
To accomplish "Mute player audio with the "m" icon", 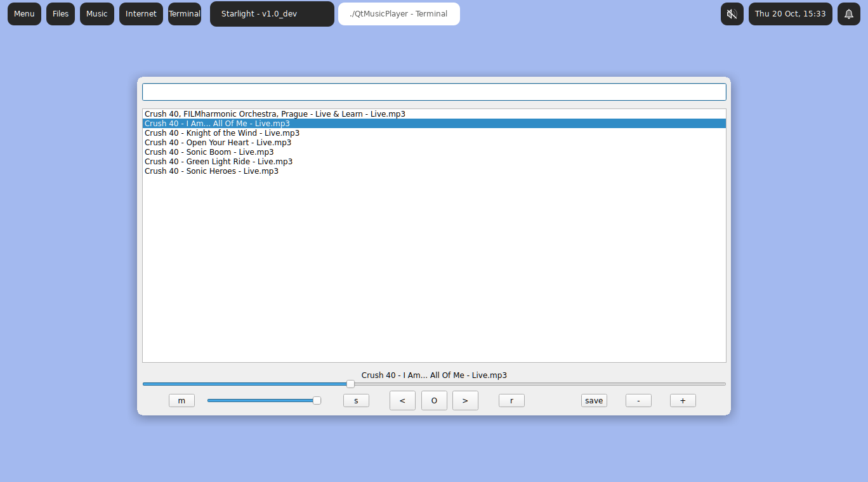I will click(x=181, y=400).
